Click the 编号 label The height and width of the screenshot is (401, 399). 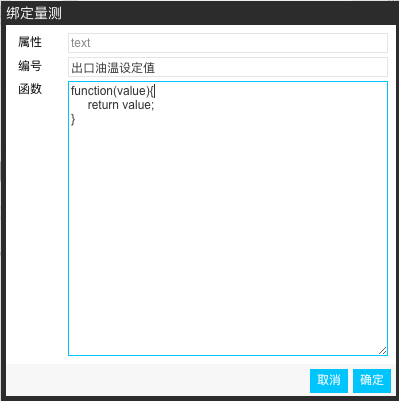coord(30,66)
